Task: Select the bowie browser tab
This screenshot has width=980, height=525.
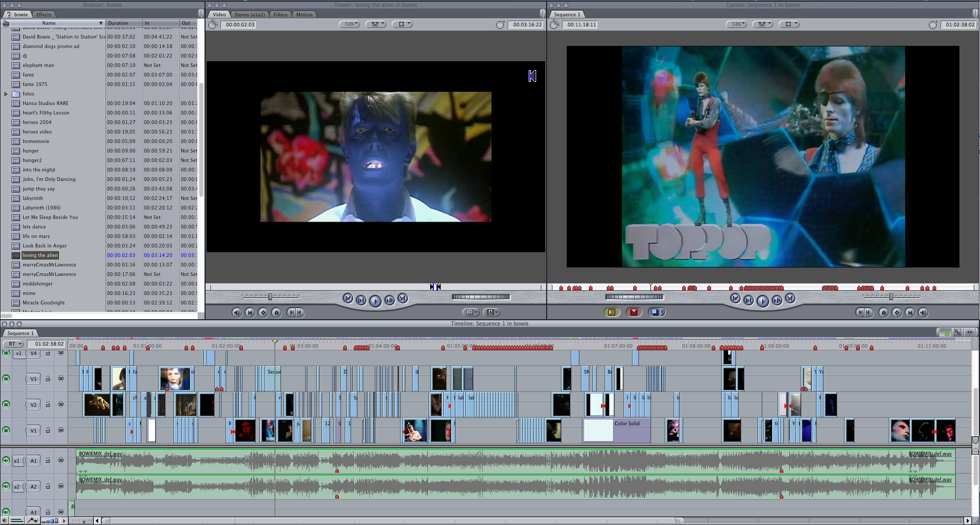Action: tap(17, 14)
